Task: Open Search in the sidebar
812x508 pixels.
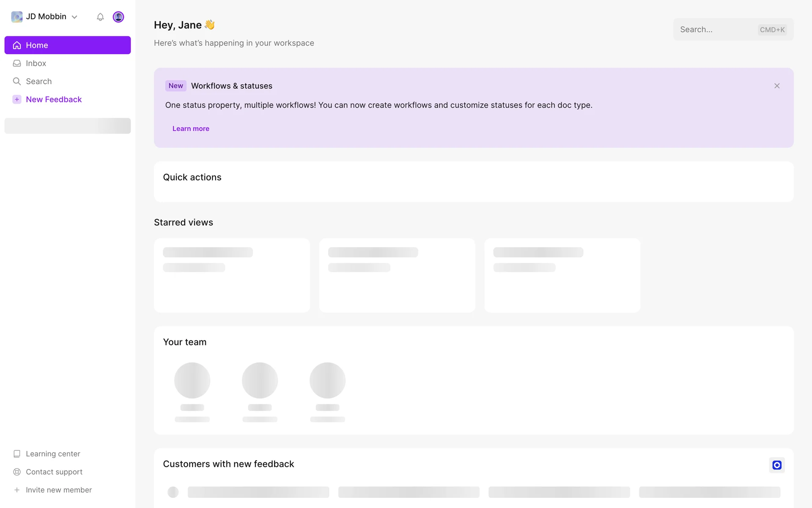Action: 39,81
